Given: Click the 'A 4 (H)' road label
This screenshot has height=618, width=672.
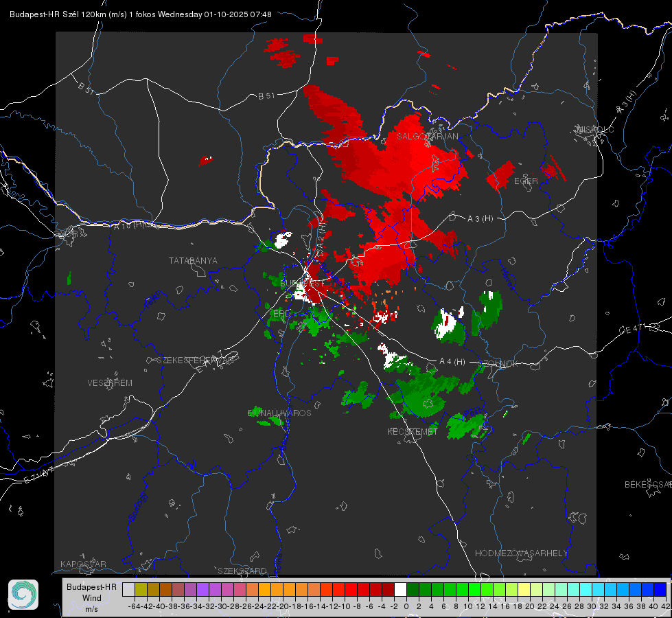Looking at the screenshot, I should 452,362.
